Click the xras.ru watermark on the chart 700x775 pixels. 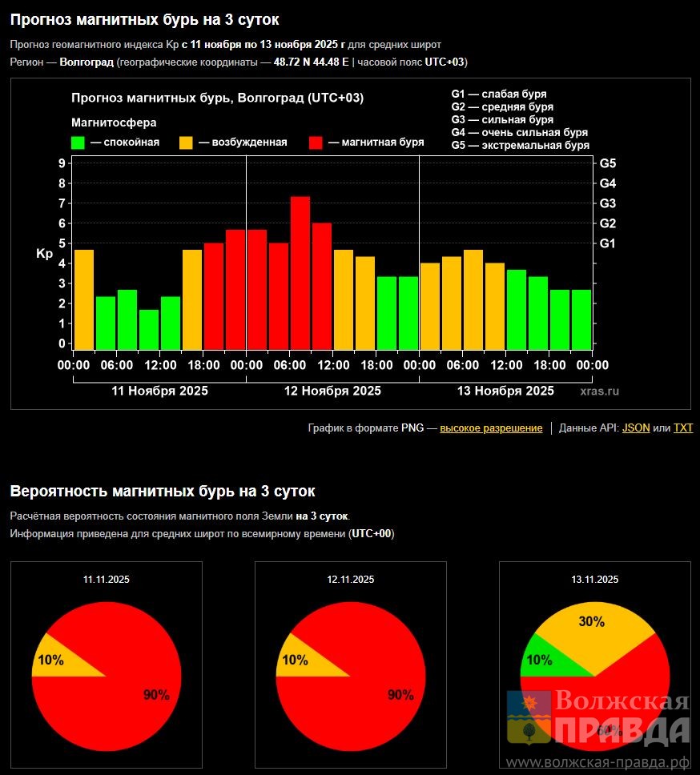[600, 391]
